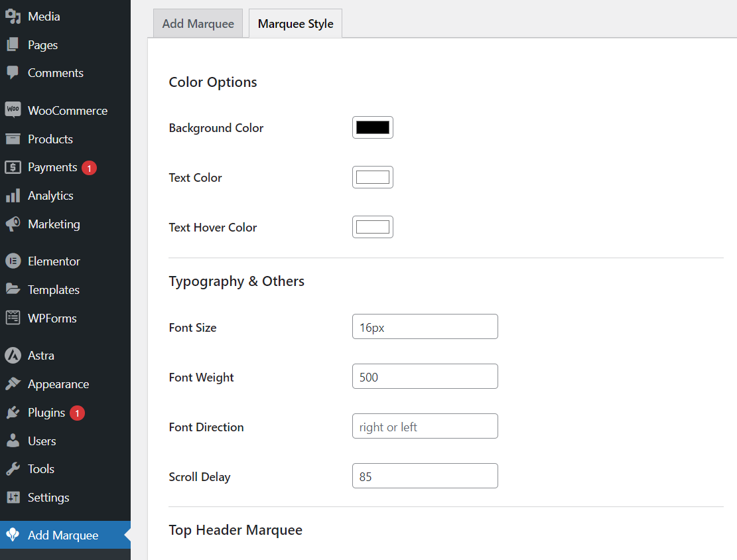
Task: Click the Font Size input field
Action: 425,327
